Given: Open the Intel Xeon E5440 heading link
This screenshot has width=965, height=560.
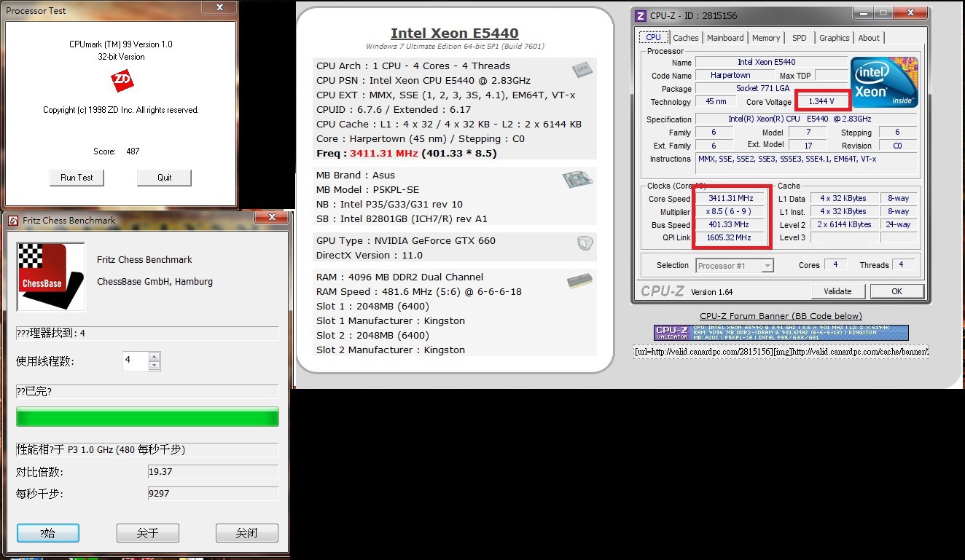Looking at the screenshot, I should [455, 33].
